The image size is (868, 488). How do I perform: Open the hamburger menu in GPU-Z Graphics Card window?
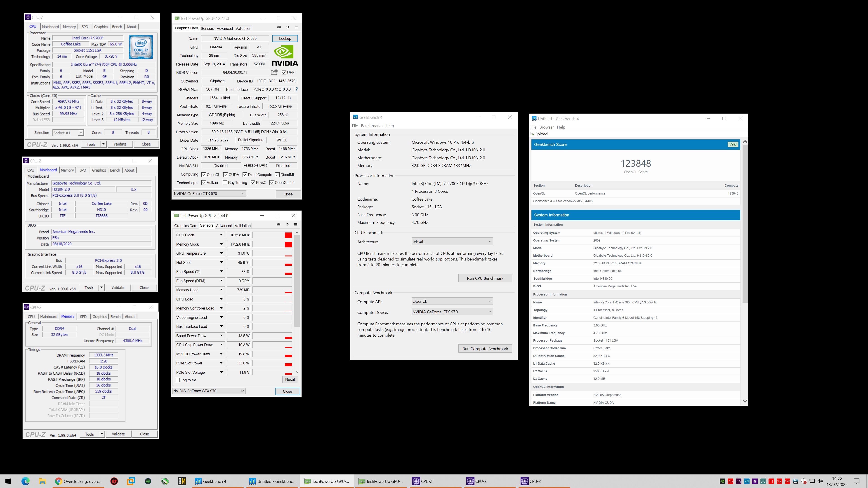[297, 27]
